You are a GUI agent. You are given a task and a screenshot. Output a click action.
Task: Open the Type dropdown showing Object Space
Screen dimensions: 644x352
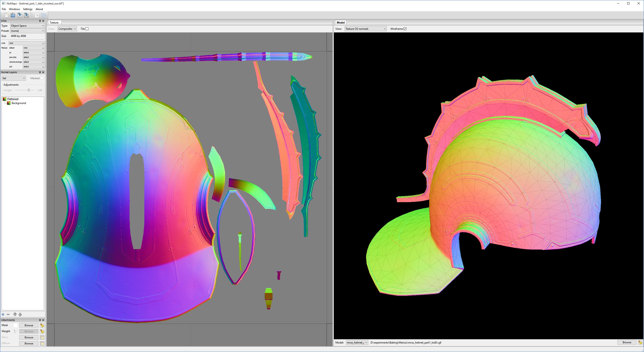(28, 25)
